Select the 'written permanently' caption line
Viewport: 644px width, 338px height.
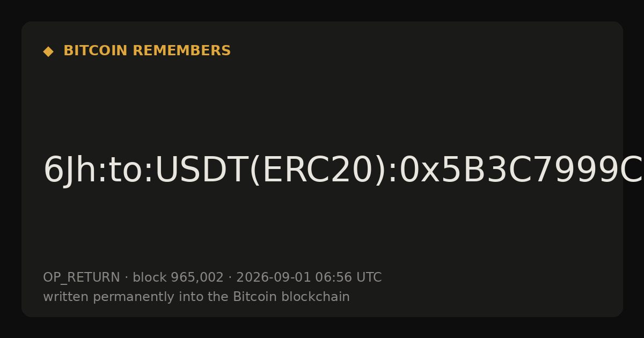196,297
